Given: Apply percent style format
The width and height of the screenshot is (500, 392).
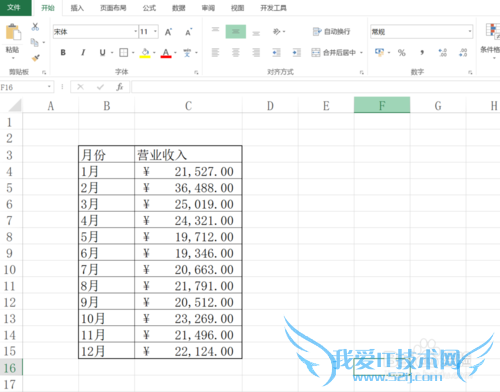Looking at the screenshot, I should pyautogui.click(x=402, y=52).
